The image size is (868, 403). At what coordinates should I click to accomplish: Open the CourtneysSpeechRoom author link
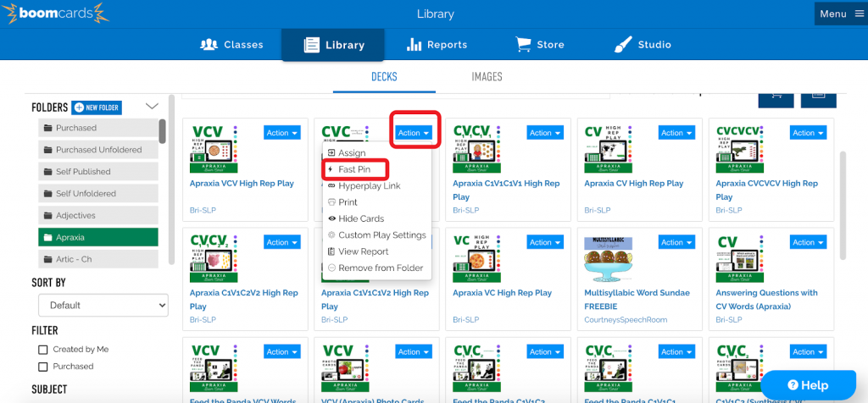click(x=626, y=319)
